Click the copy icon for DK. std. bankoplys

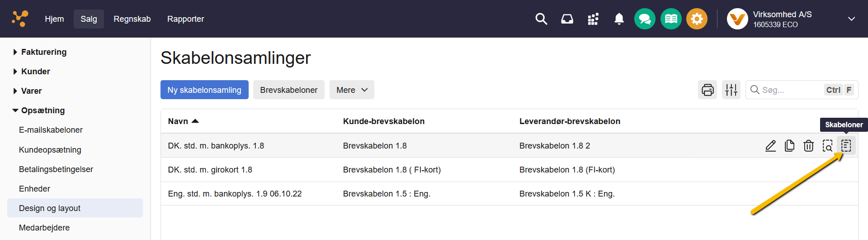[x=789, y=146]
